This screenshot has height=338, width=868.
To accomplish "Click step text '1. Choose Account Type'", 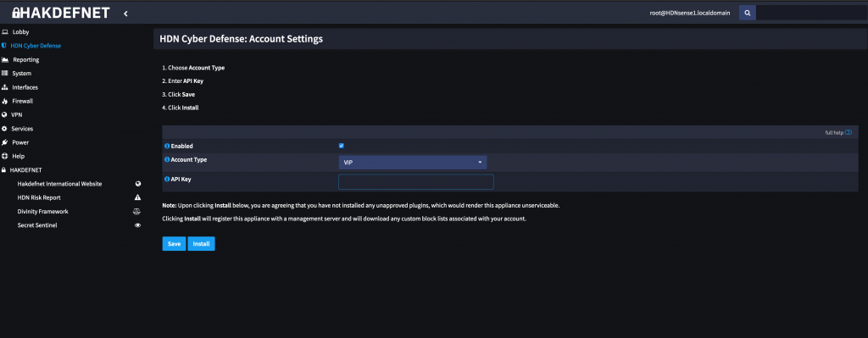I will [x=193, y=68].
